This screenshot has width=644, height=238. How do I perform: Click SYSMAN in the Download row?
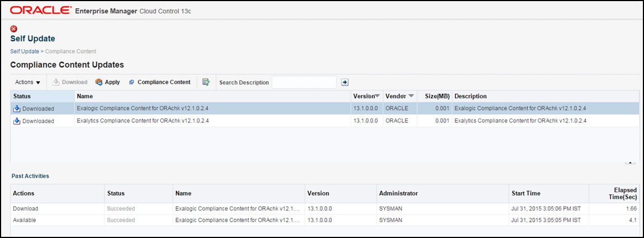[390, 208]
